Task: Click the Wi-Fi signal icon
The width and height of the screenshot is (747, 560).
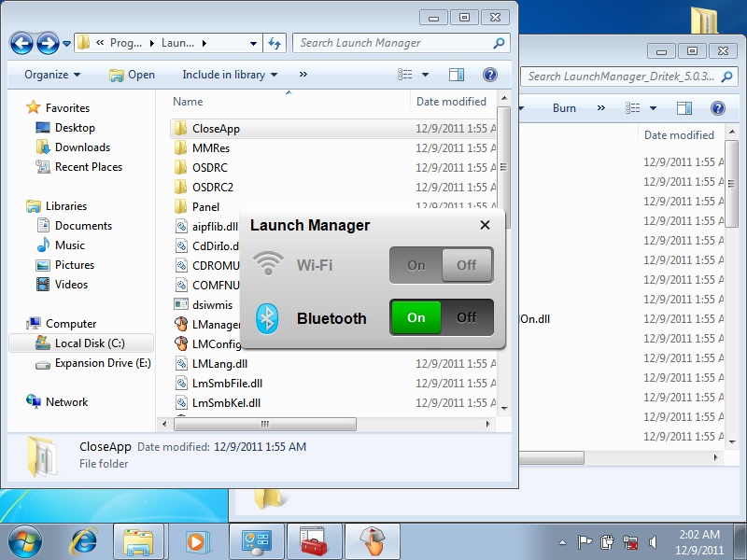Action: coord(268,263)
